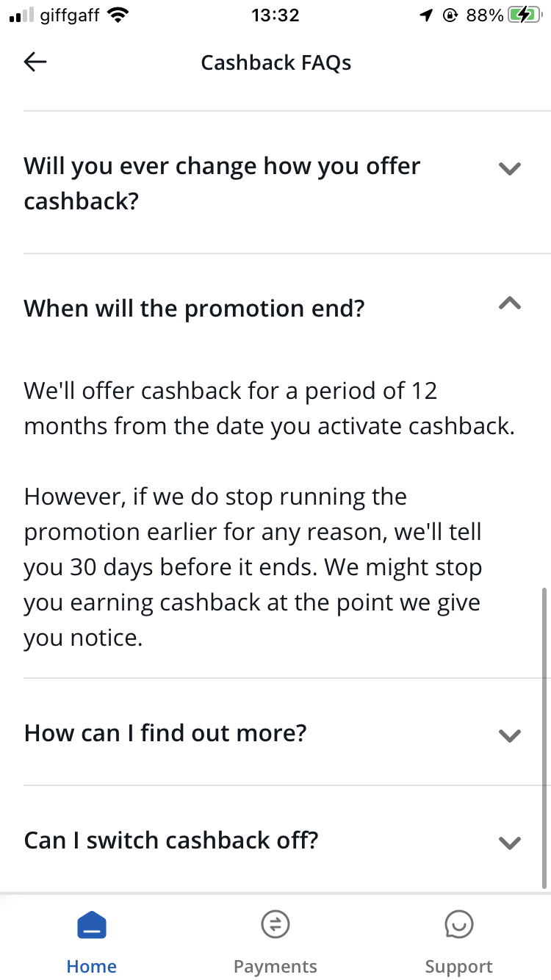This screenshot has width=551, height=980.
Task: Tap the back arrow icon
Action: point(35,62)
